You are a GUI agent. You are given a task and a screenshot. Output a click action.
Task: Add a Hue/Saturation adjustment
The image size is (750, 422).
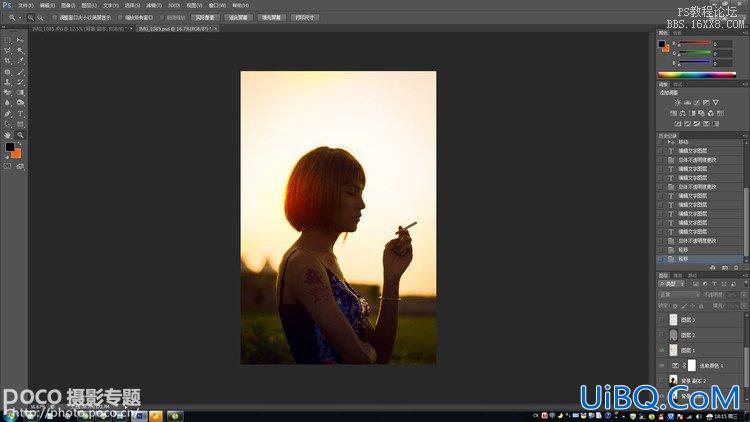click(673, 113)
